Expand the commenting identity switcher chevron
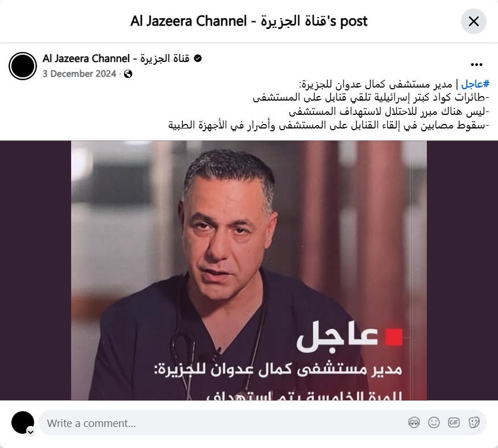This screenshot has height=448, width=498. point(31,432)
